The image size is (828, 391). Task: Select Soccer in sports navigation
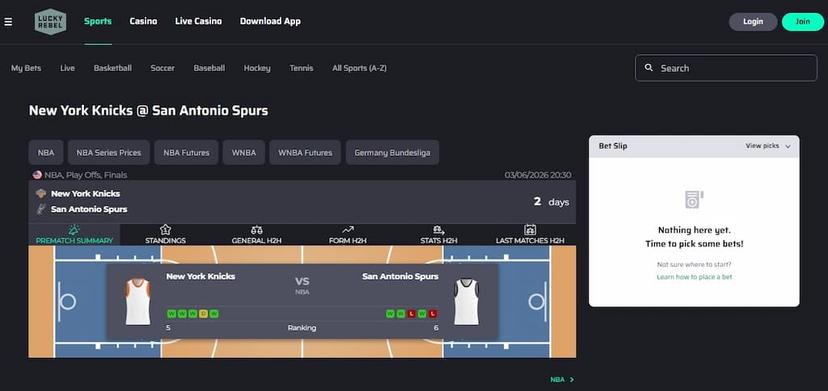[x=162, y=68]
